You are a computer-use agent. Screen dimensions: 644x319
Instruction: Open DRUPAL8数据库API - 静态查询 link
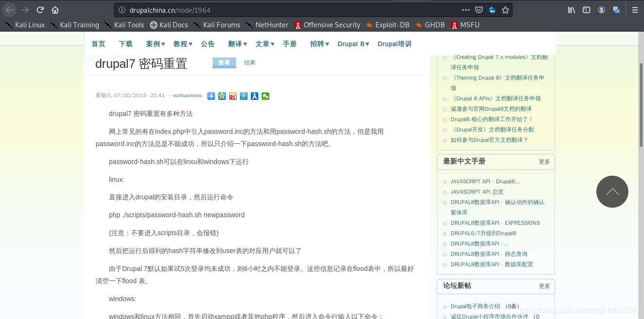[x=489, y=254]
